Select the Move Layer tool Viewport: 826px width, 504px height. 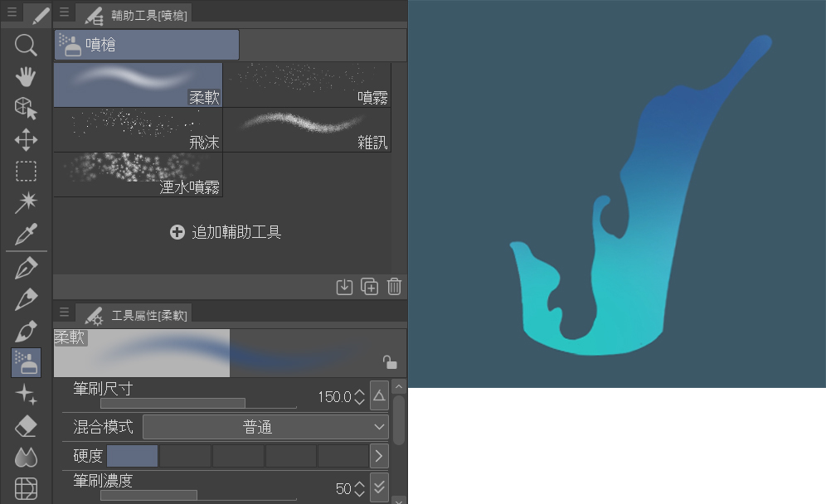(26, 139)
